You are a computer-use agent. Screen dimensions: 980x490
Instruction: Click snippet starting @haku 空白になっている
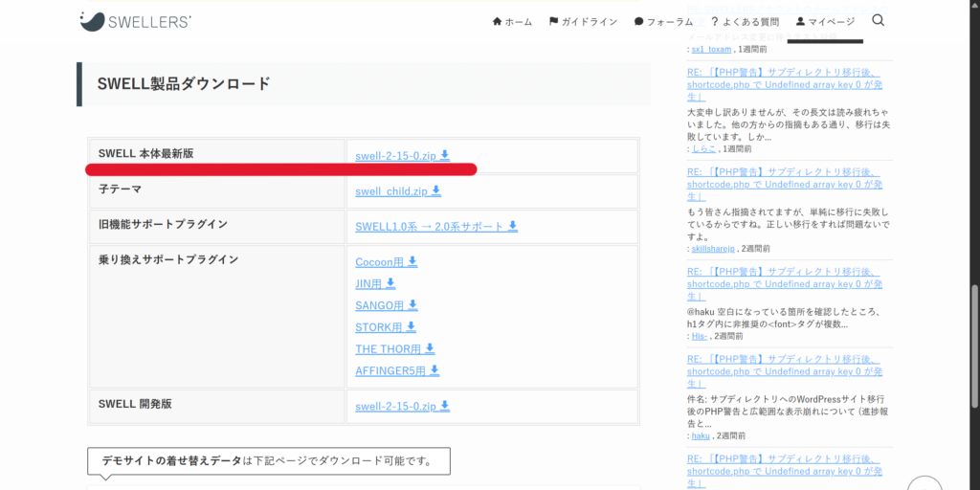[784, 318]
